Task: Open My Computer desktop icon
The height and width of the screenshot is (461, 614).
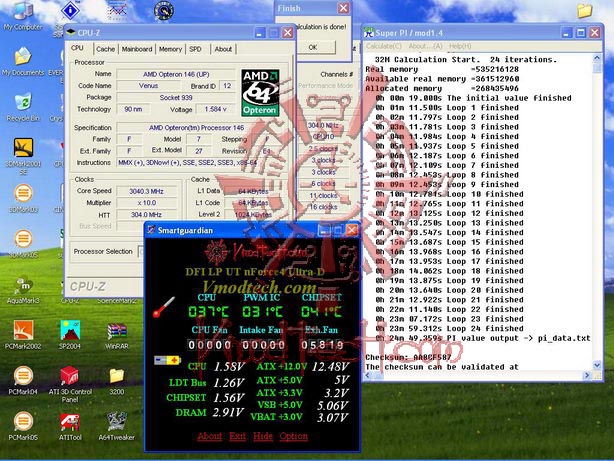Action: (x=23, y=16)
